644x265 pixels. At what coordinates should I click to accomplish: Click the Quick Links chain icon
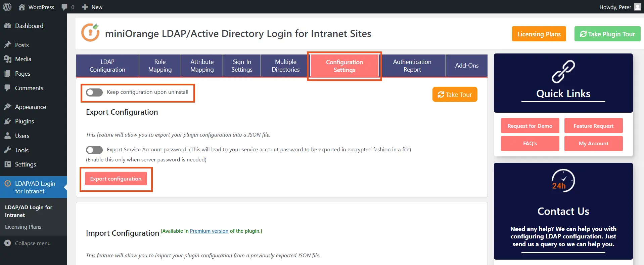pyautogui.click(x=563, y=71)
